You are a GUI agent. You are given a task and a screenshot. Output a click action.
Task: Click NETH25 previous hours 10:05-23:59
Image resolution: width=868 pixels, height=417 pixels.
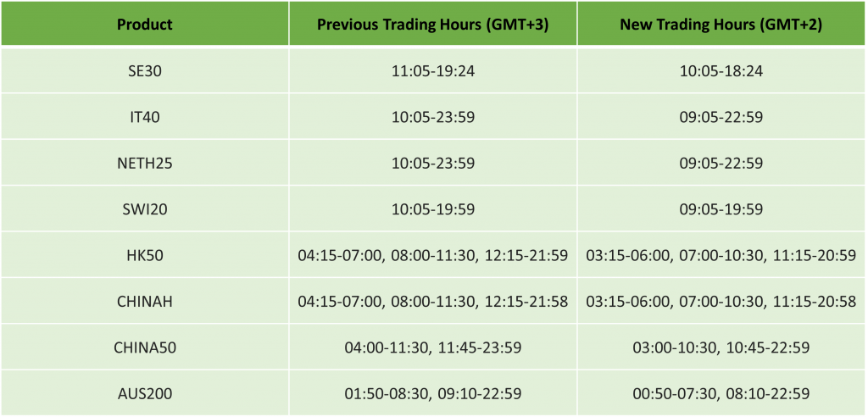(x=432, y=163)
